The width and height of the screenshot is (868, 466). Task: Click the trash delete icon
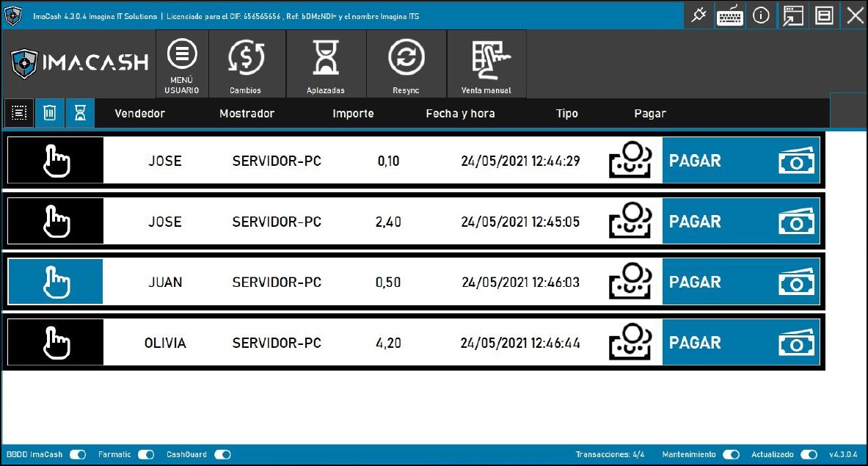pyautogui.click(x=49, y=113)
